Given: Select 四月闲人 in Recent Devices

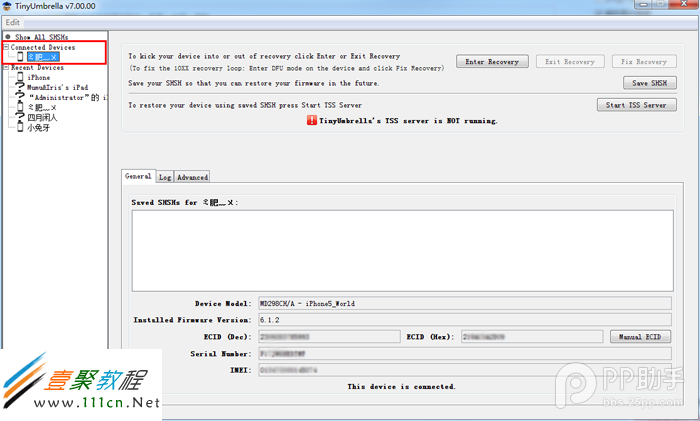Looking at the screenshot, I should click(42, 117).
